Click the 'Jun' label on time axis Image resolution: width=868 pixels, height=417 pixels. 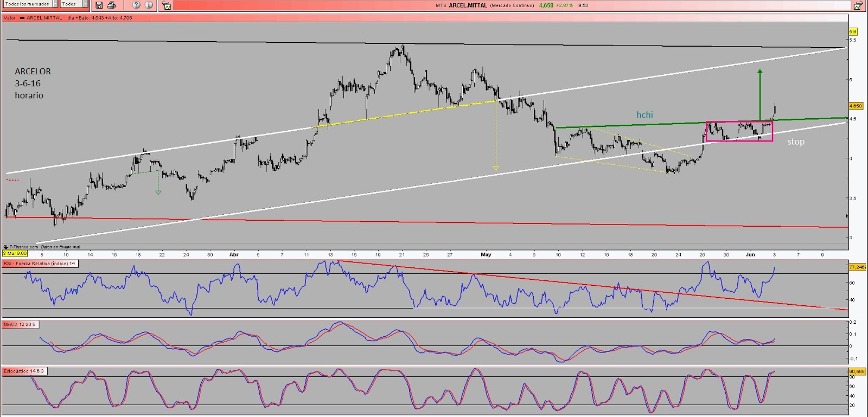750,254
